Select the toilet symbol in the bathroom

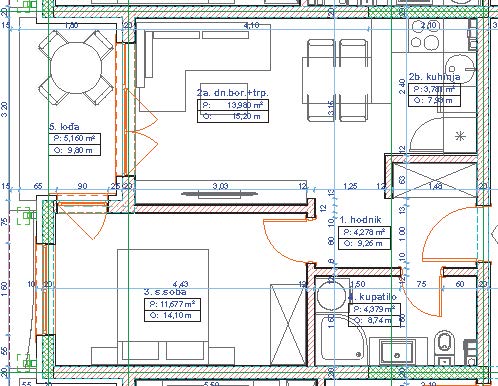[x=446, y=347]
